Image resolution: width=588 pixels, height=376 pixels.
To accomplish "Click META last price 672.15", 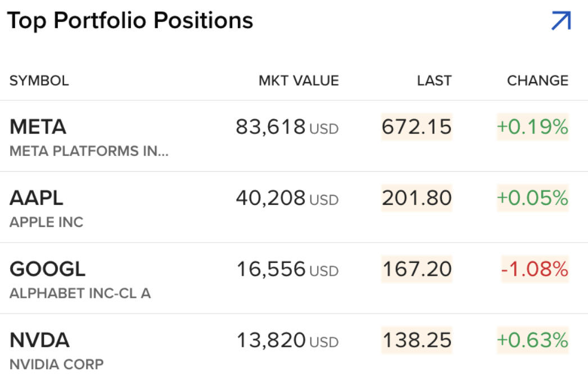I will click(x=417, y=127).
